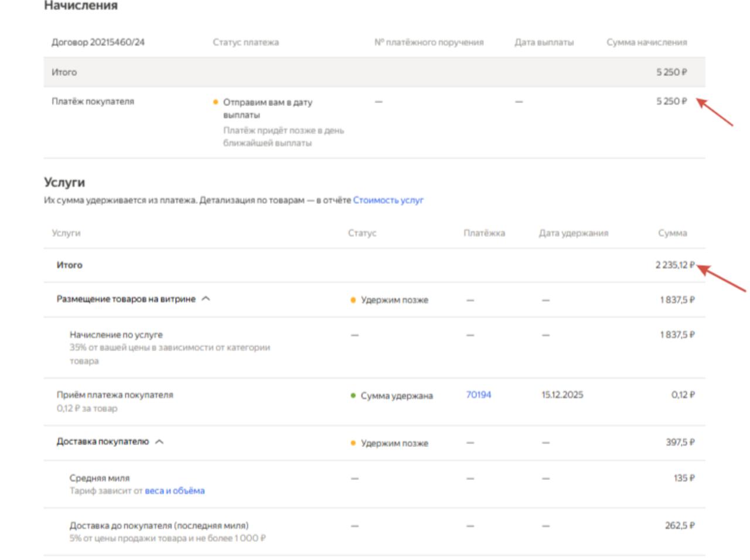Click orange status dot beside Отправим вам в дату выплаты
This screenshot has width=750, height=560.
(216, 102)
